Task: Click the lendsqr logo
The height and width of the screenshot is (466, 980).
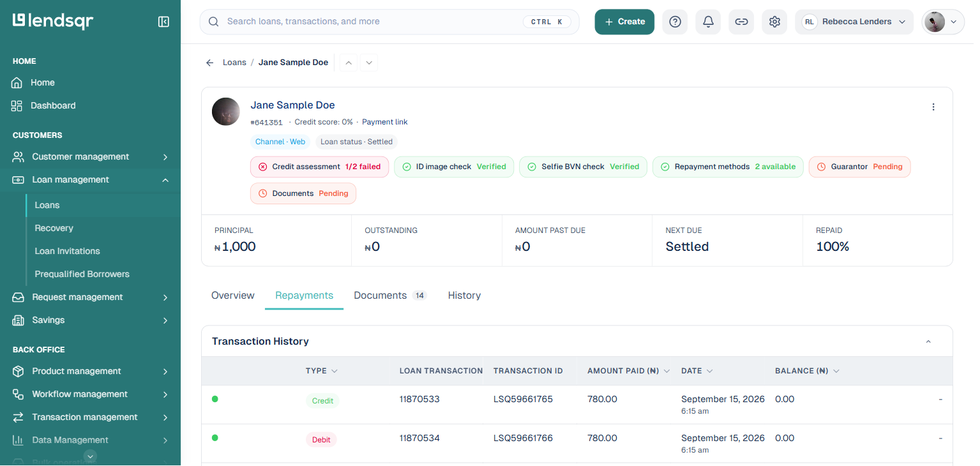Action: 53,21
